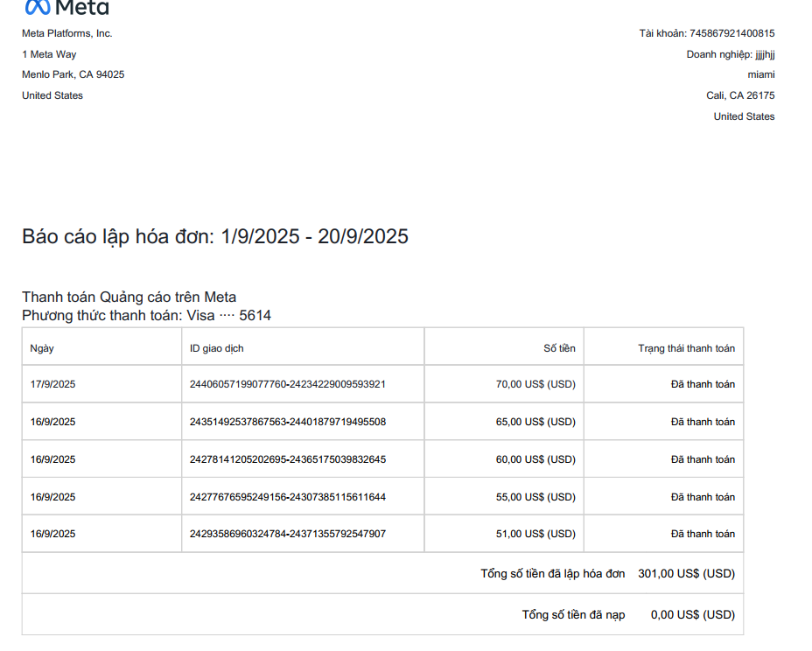Click transaction ID 24351492537867563-24401879719495508
Image resolution: width=812 pixels, height=651 pixels.
288,422
